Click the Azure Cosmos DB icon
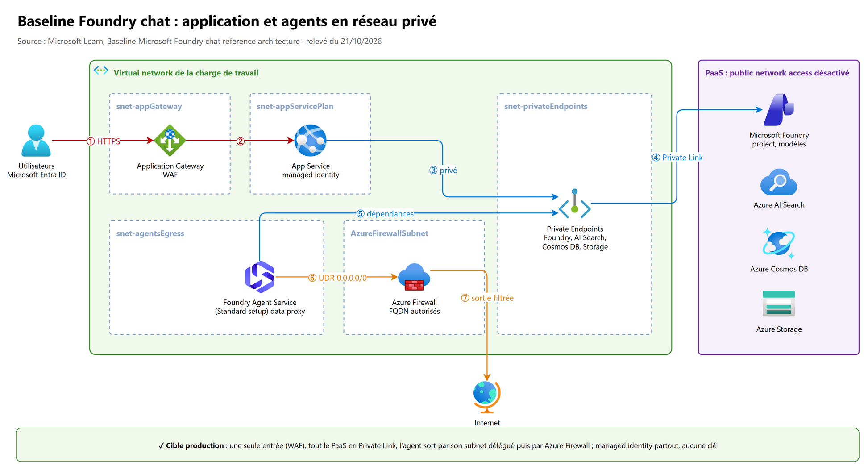 pyautogui.click(x=779, y=244)
